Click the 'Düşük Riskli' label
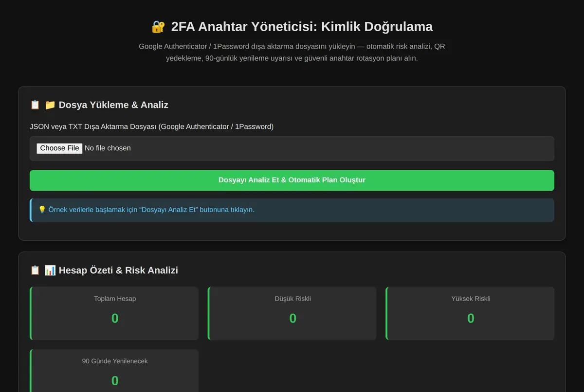The image size is (584, 392). click(x=293, y=299)
